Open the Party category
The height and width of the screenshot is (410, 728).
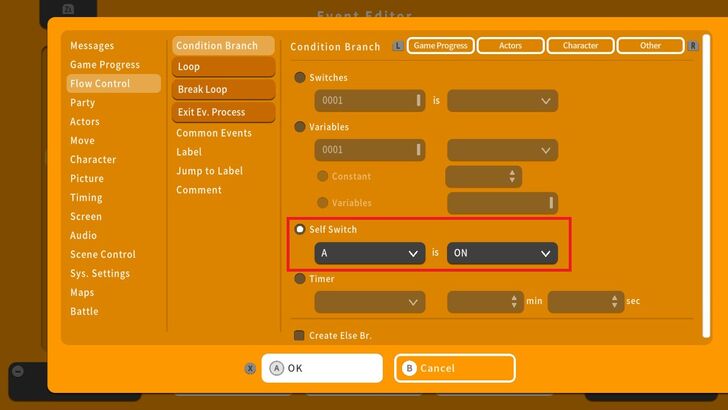[82, 103]
